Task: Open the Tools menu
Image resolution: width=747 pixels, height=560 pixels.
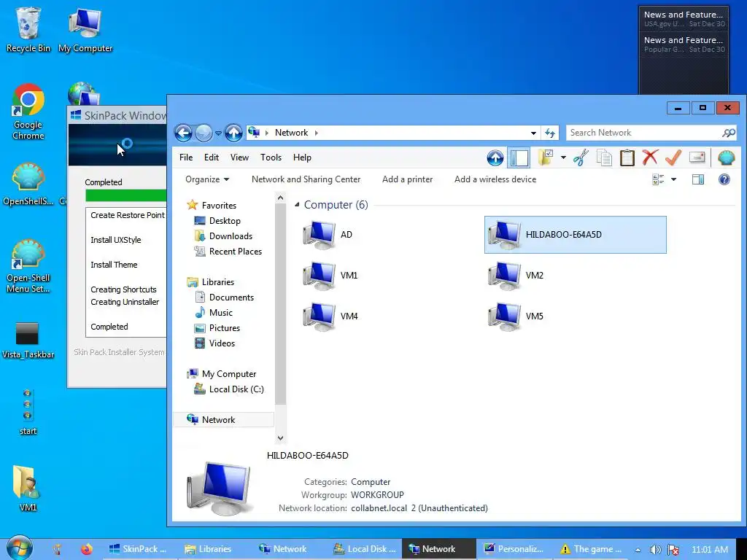Action: pyautogui.click(x=271, y=157)
